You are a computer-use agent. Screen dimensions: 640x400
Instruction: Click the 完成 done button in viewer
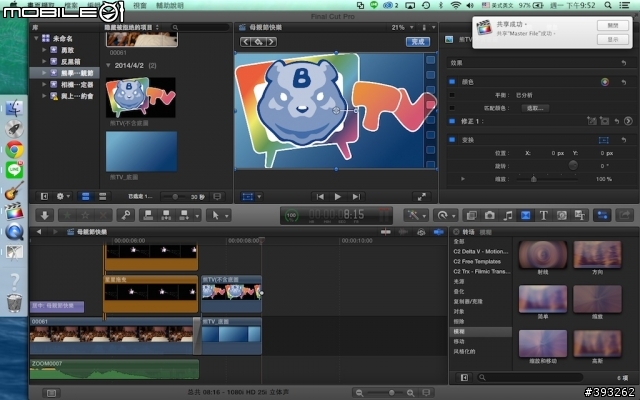click(418, 42)
